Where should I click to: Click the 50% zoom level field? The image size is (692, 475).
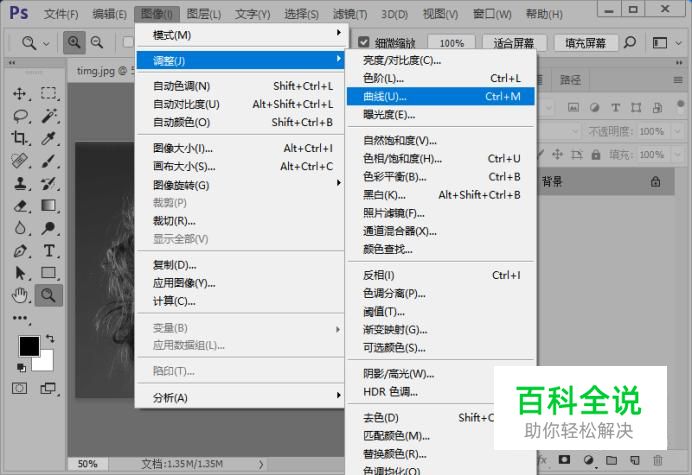pos(87,464)
